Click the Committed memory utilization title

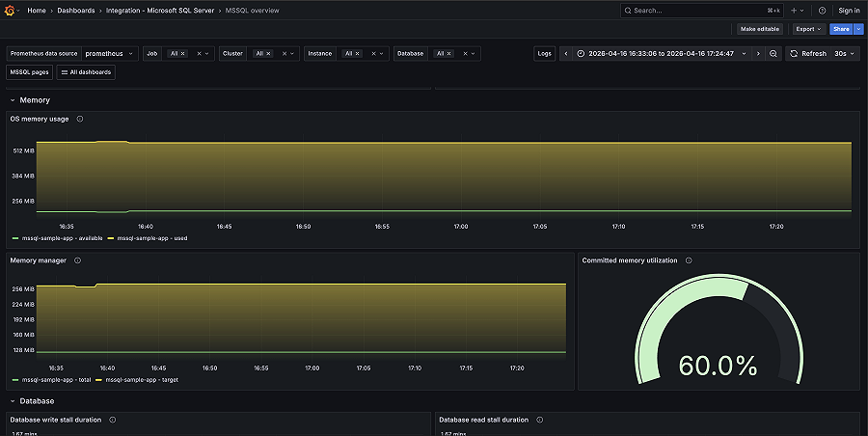(630, 260)
